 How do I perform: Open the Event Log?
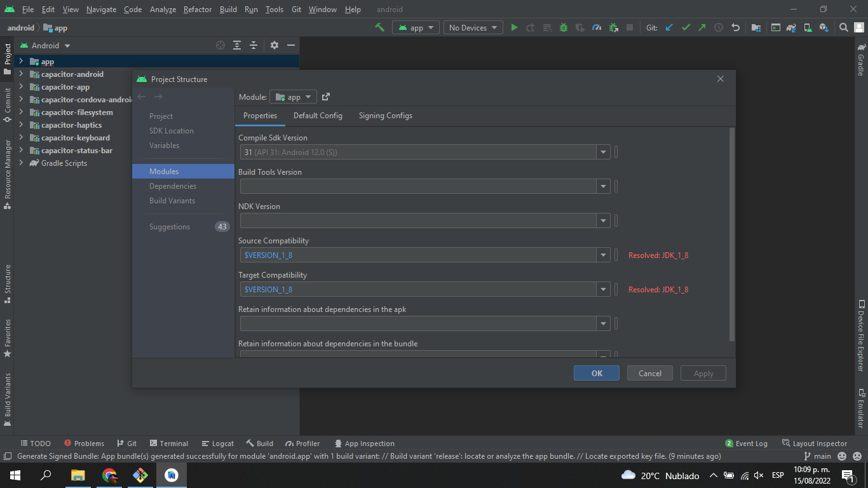747,444
